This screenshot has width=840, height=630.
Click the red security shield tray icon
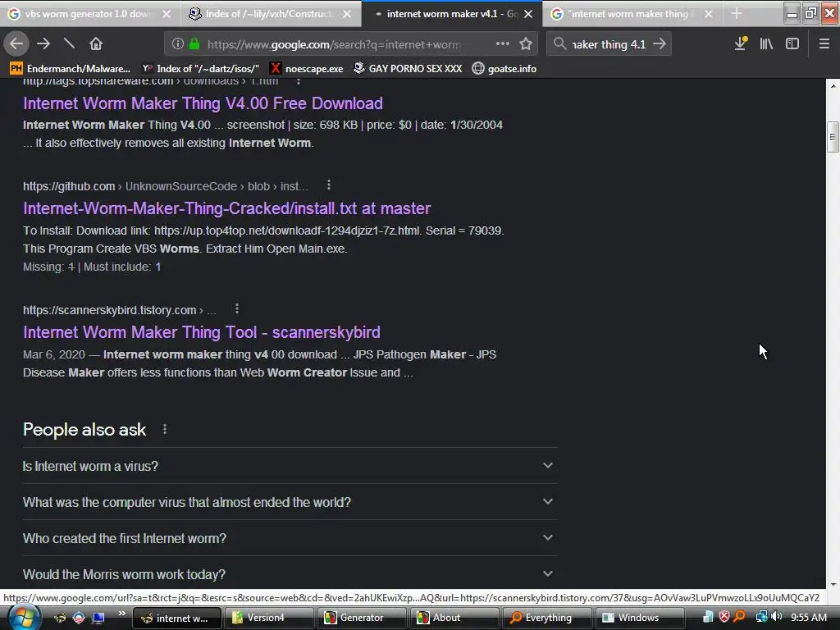point(724,617)
